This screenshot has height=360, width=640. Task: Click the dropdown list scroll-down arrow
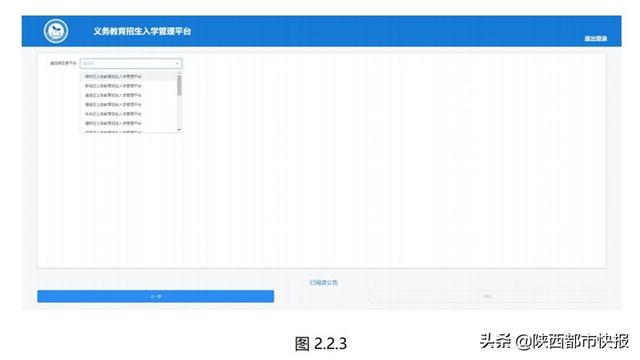pos(179,130)
